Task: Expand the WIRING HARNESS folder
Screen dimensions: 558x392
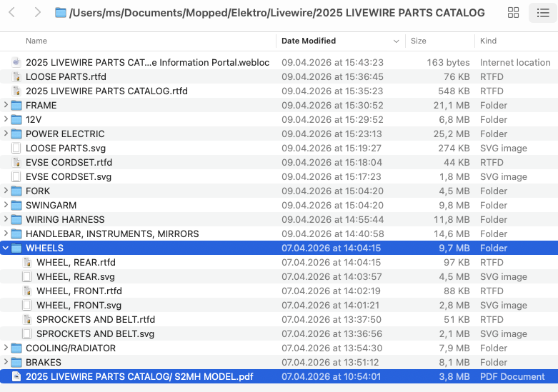Action: pos(6,219)
